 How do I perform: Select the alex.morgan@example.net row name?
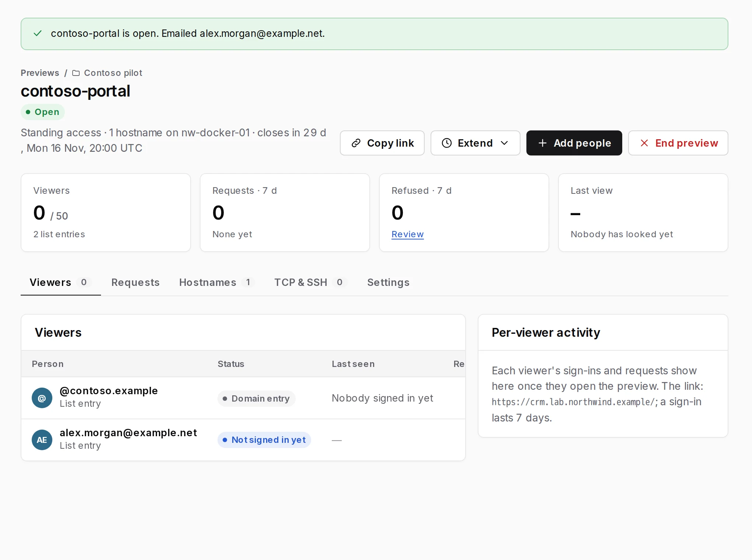[x=128, y=433]
